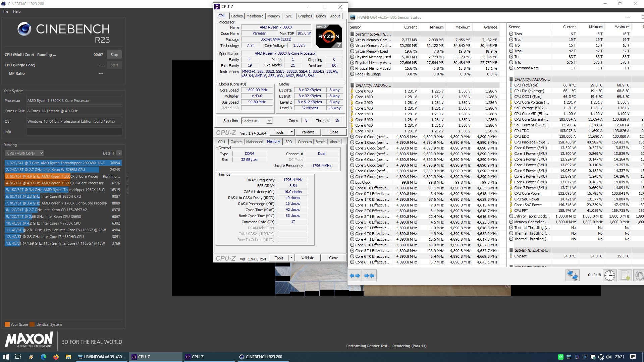The height and width of the screenshot is (362, 644).
Task: Click Tools button in top CPU-Z
Action: pos(279,132)
